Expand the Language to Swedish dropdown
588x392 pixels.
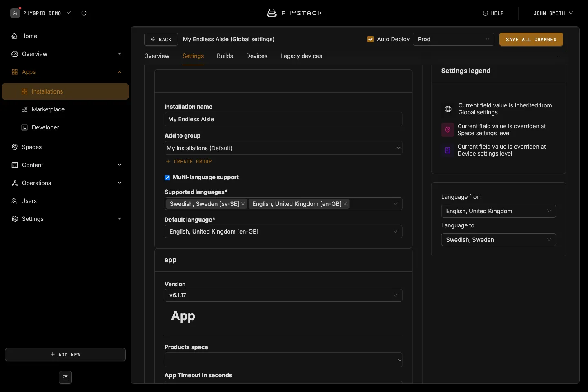499,240
